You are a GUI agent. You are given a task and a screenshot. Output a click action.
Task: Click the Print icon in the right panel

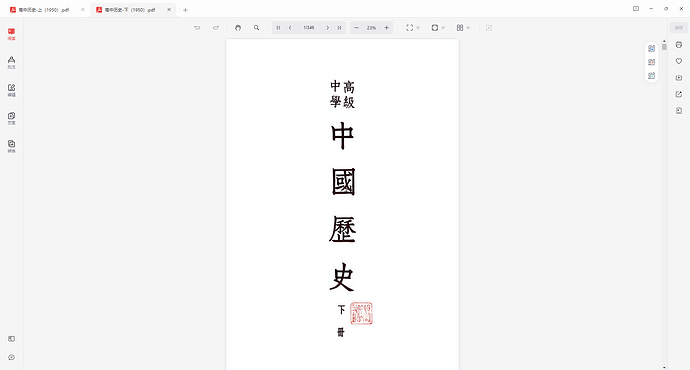pyautogui.click(x=679, y=45)
